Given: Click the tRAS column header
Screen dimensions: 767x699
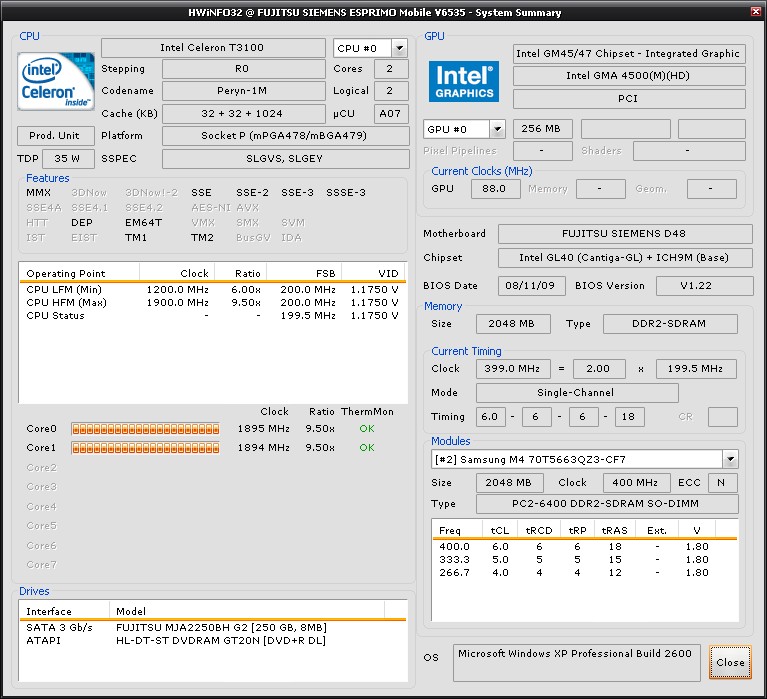Looking at the screenshot, I should (615, 530).
